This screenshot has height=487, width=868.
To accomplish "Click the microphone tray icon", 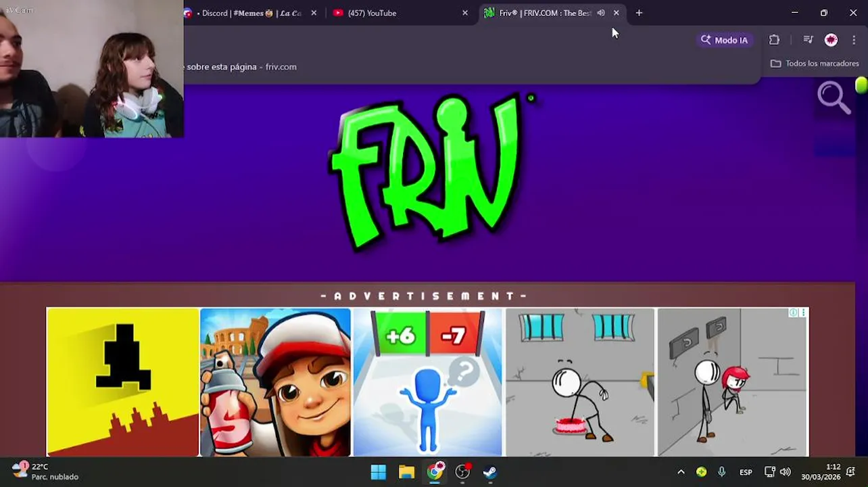I will point(721,472).
